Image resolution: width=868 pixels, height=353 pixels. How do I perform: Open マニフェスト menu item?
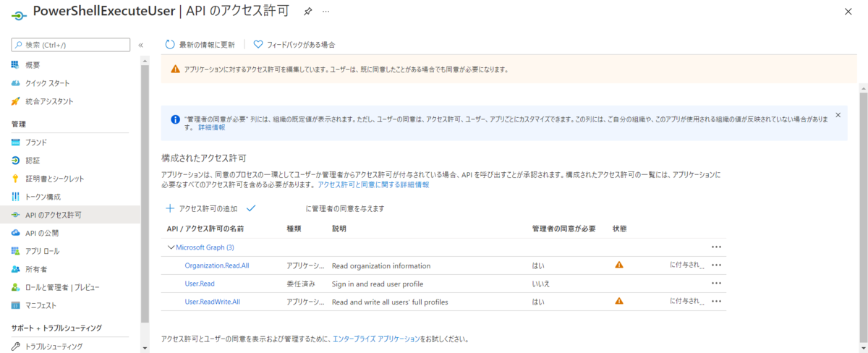click(x=41, y=305)
